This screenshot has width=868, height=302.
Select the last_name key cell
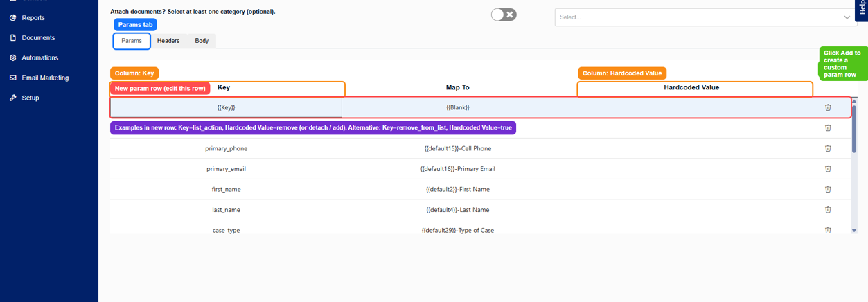pos(226,210)
